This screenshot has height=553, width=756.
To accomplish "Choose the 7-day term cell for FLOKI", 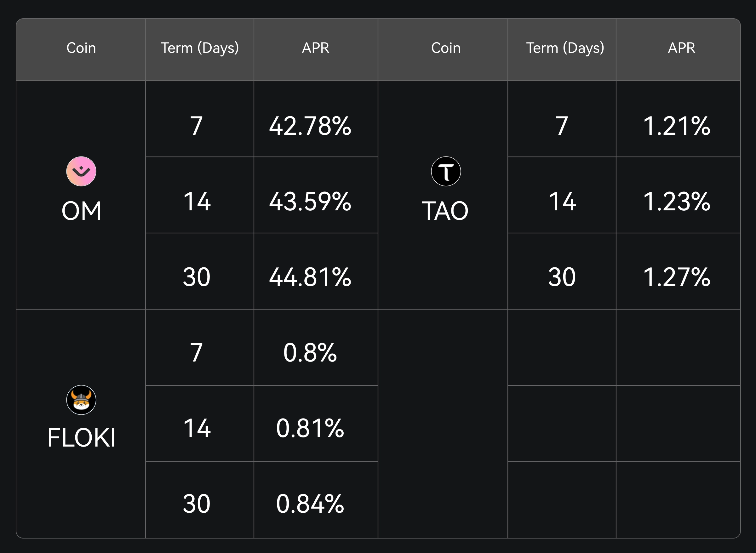I will pos(197,353).
